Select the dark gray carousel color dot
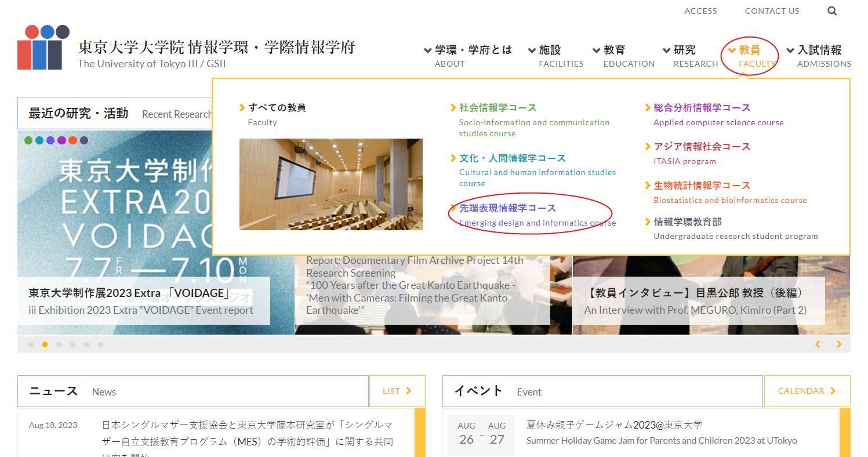Screen dimensions: 868x457 pyautogui.click(x=84, y=140)
